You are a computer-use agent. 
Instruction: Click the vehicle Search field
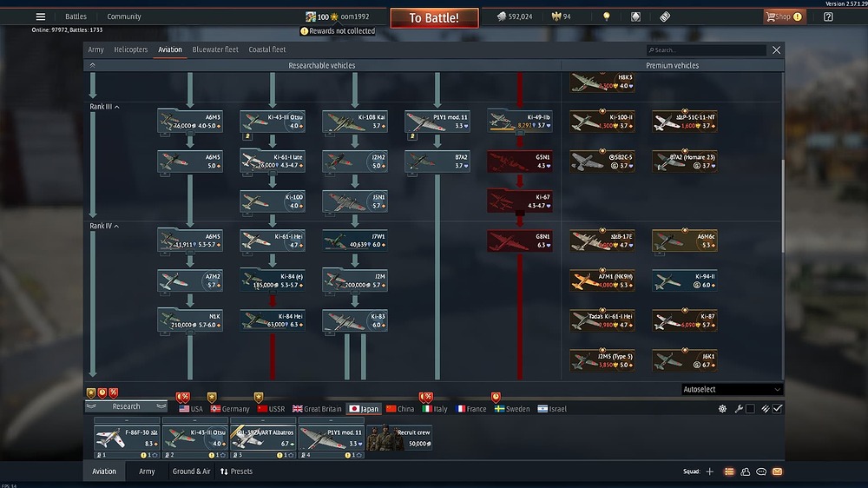point(706,49)
